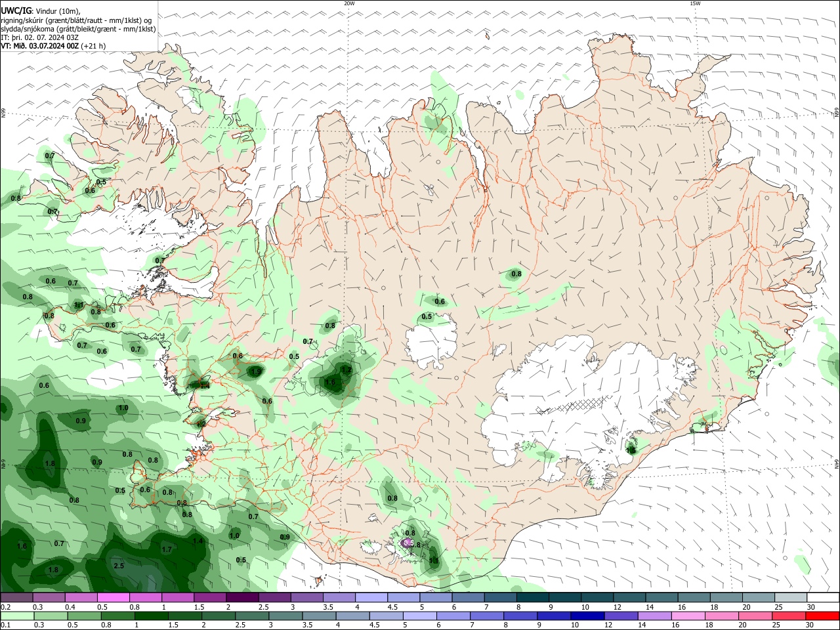This screenshot has width=840, height=630.
Task: Pick the medium green 0.5 swatch in lower legend
Action: [85, 616]
